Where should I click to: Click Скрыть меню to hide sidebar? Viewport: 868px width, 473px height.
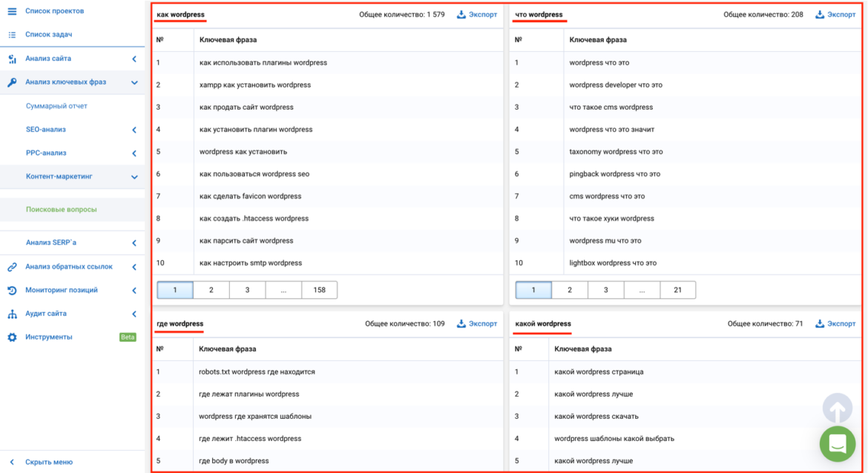[49, 462]
